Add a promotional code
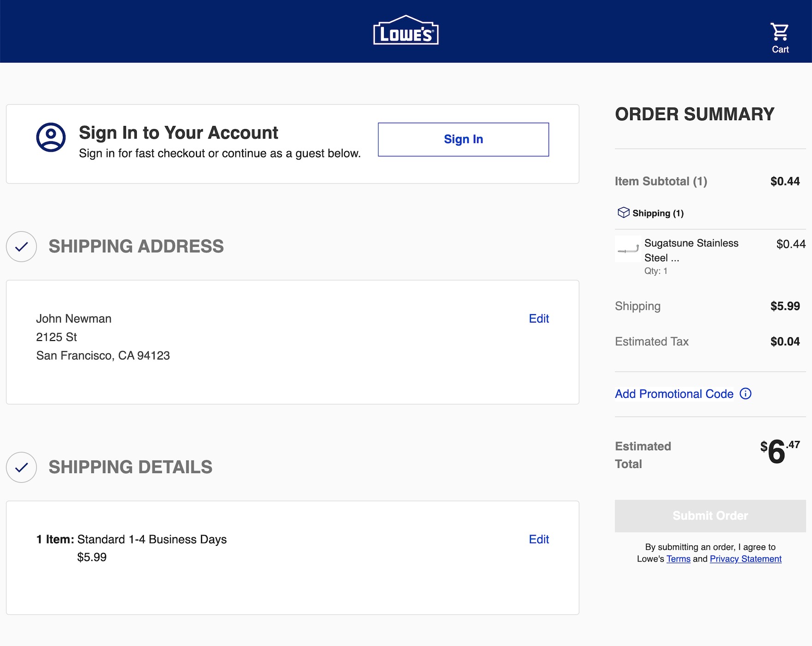This screenshot has width=812, height=646. [674, 394]
